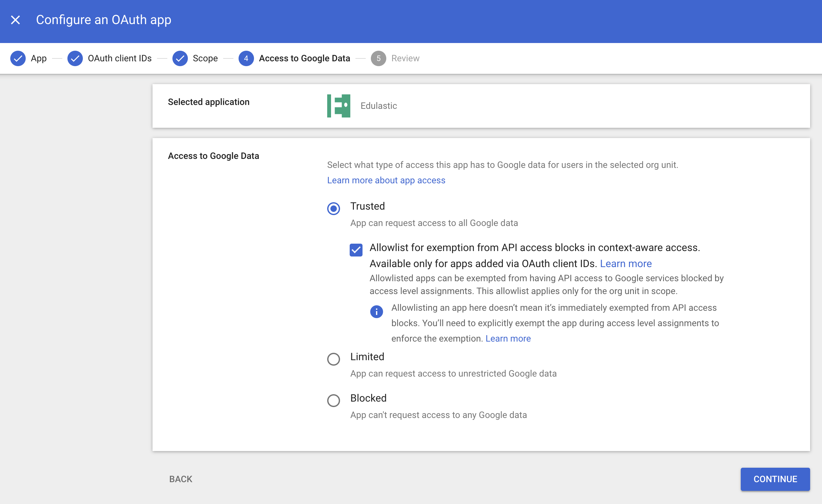Select the Limited radio button
822x504 pixels.
[334, 359]
